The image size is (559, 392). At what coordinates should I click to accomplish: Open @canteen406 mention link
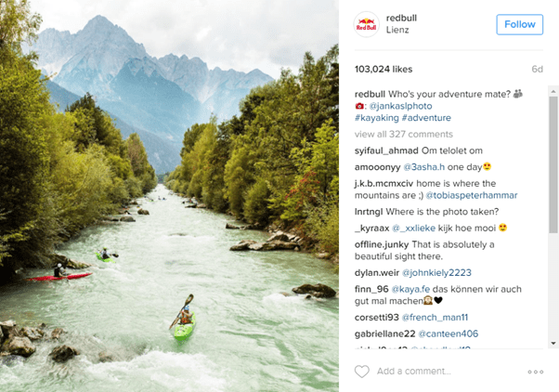448,333
